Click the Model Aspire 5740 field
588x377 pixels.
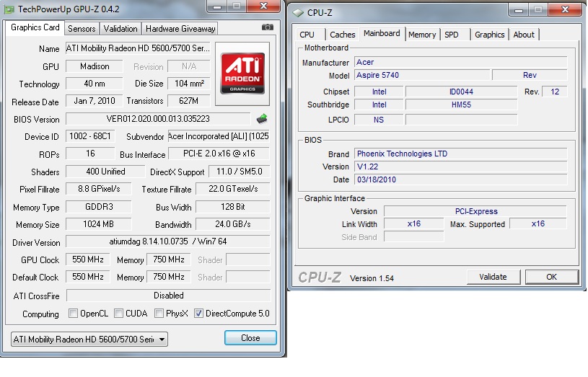422,75
